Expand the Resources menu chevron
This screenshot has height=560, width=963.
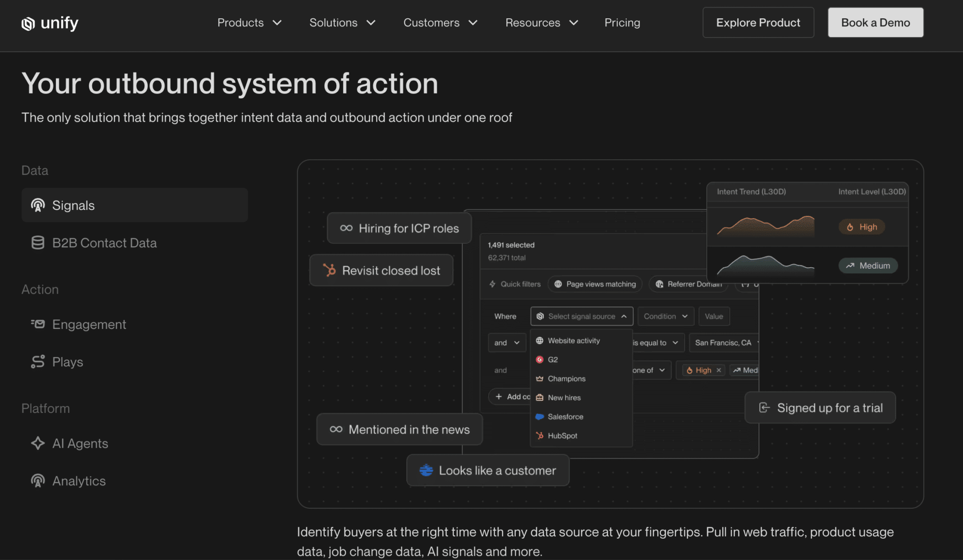pyautogui.click(x=574, y=23)
